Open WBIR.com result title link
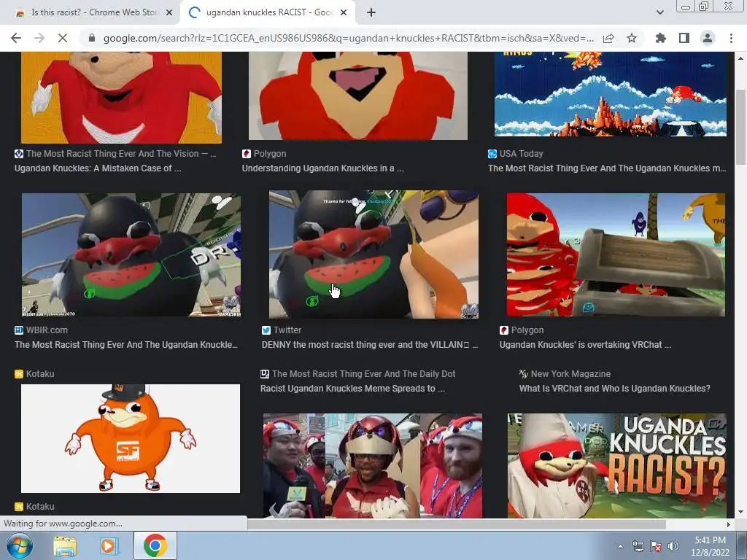747x560 pixels. coord(126,345)
